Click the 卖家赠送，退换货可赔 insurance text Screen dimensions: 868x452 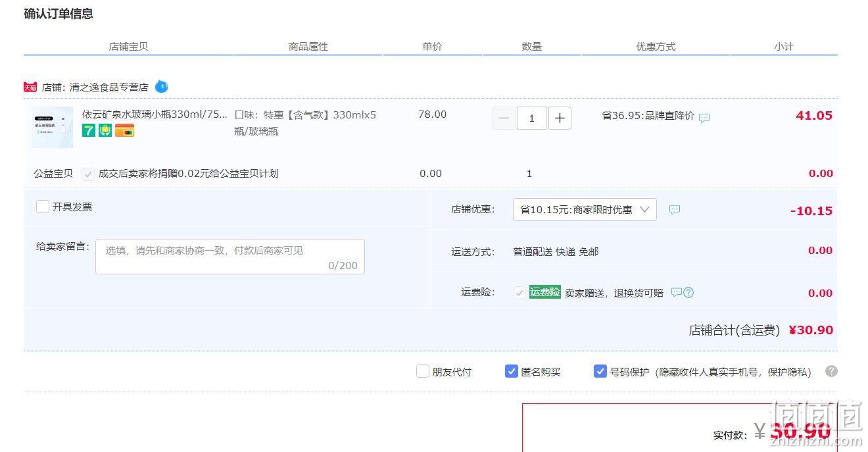tap(614, 293)
